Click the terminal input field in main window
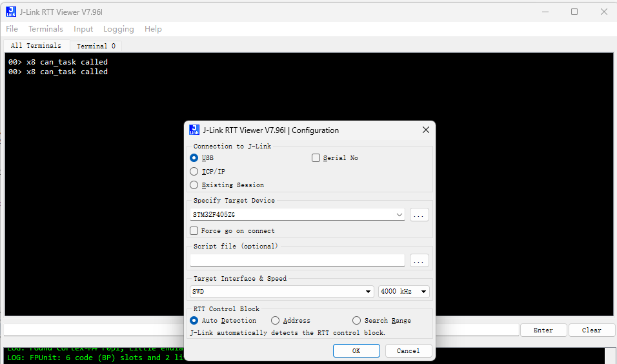This screenshot has width=617, height=364. pos(261,330)
